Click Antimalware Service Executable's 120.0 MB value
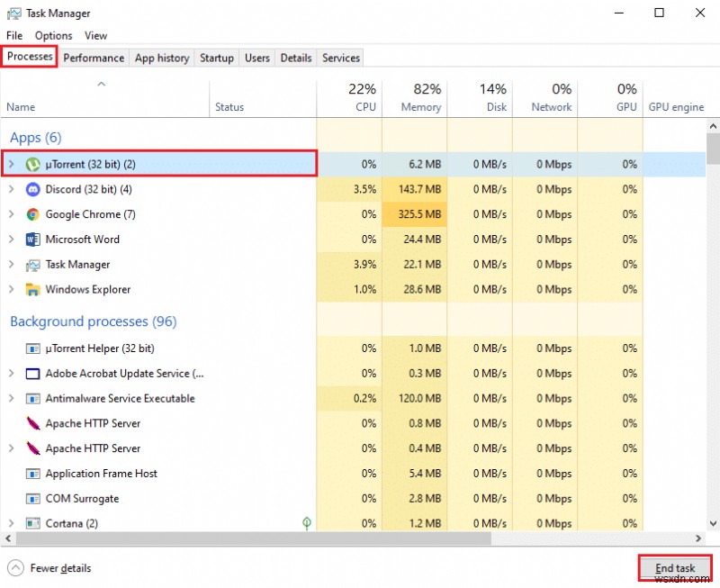 pyautogui.click(x=419, y=398)
